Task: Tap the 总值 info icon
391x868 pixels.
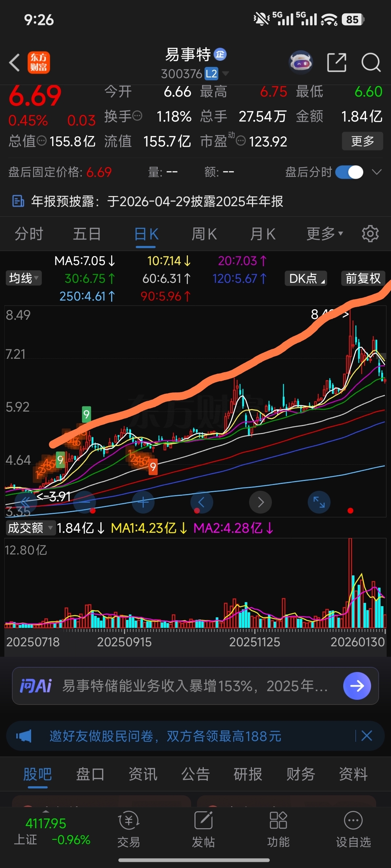Action: click(x=42, y=140)
